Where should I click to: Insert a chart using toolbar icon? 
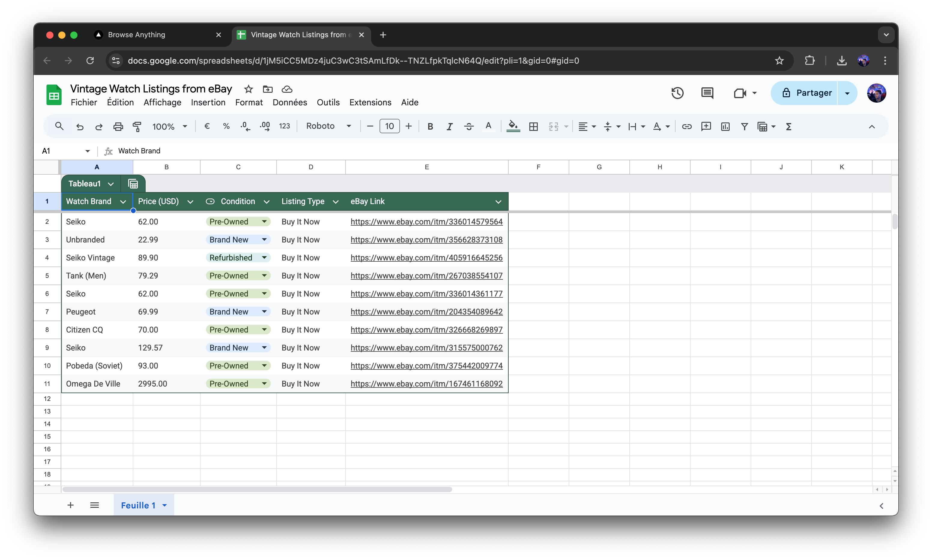pos(725,126)
